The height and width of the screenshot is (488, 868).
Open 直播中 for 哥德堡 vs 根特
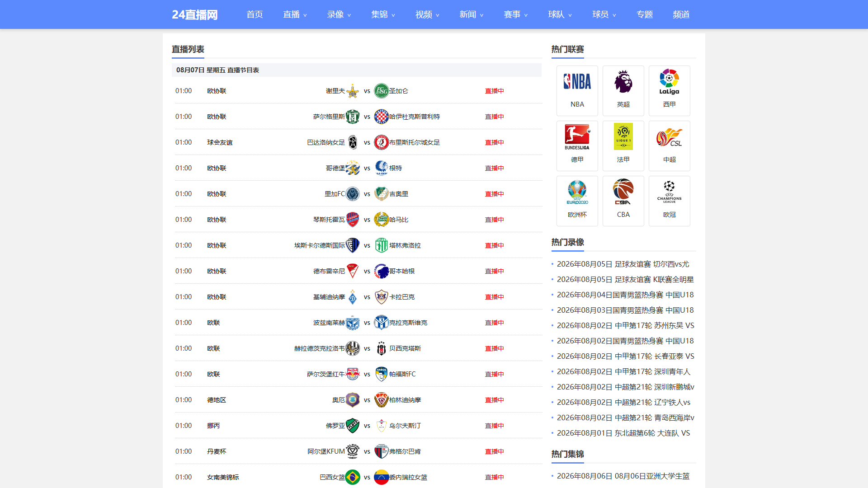(495, 168)
